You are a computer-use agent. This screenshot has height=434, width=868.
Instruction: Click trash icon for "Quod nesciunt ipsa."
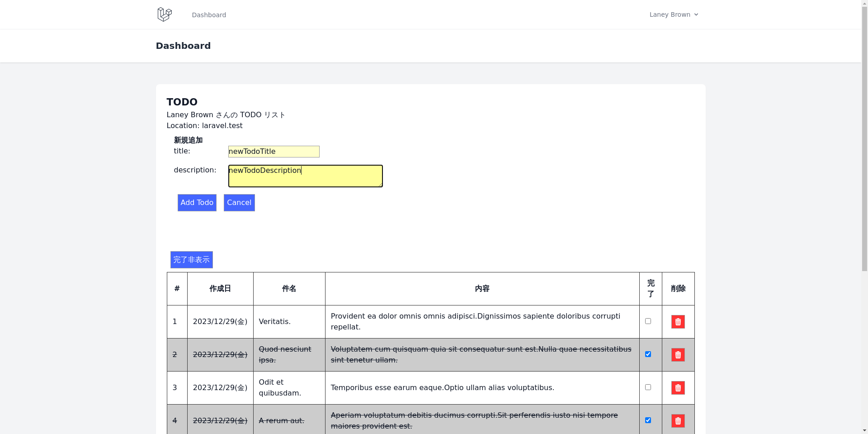coord(678,354)
